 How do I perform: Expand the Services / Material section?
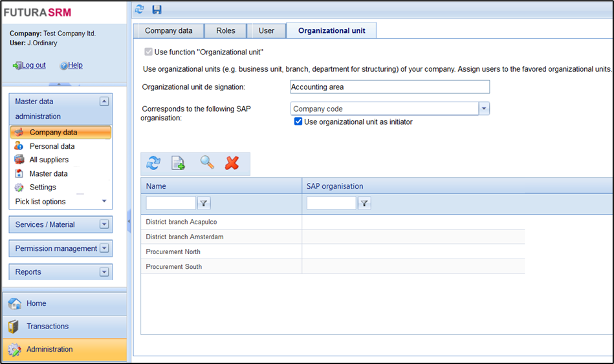point(104,224)
